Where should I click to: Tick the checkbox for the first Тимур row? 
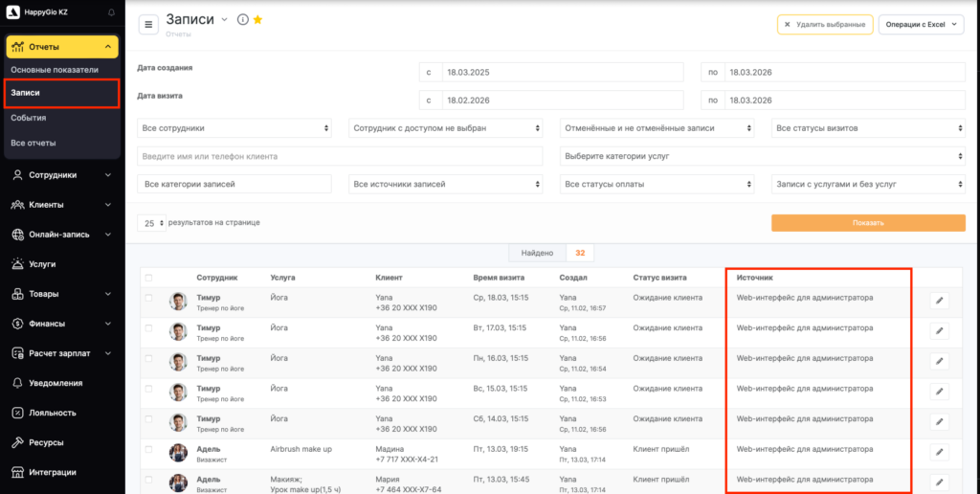click(148, 299)
